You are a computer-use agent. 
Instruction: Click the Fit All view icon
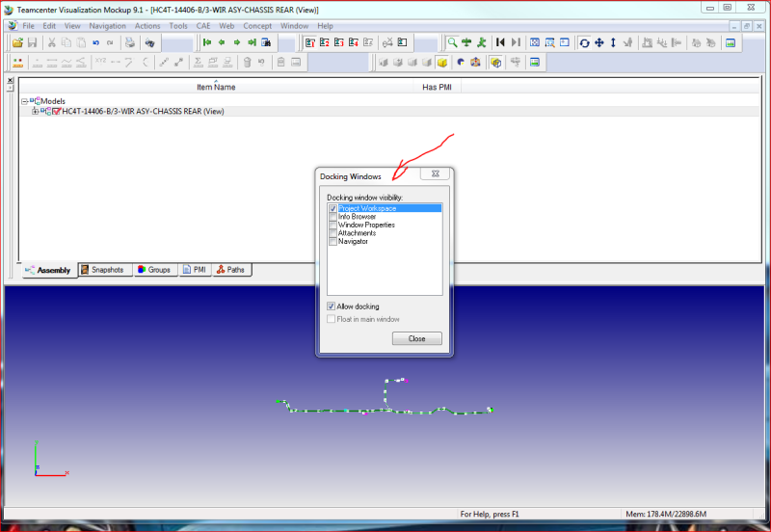pyautogui.click(x=535, y=42)
